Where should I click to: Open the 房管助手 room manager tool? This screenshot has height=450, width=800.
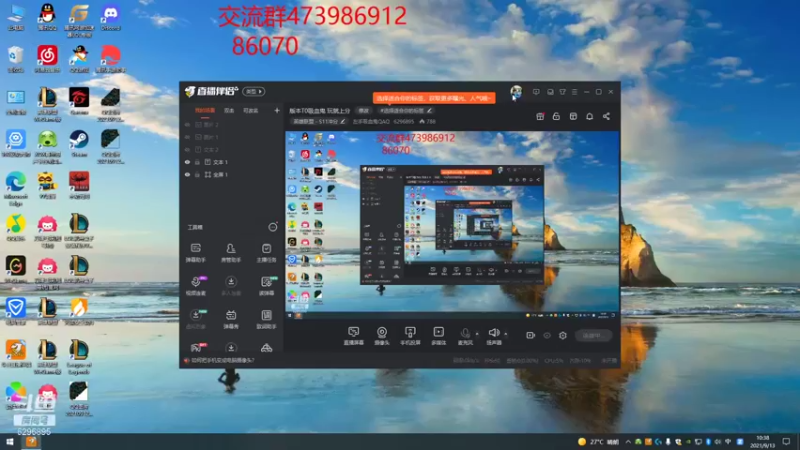coord(231,253)
